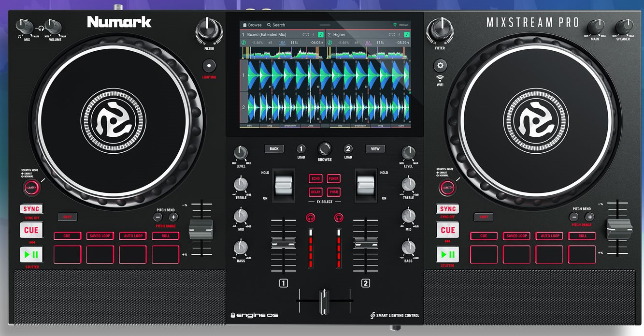Select the FLNGR effect
The height and width of the screenshot is (336, 644).
(x=334, y=179)
